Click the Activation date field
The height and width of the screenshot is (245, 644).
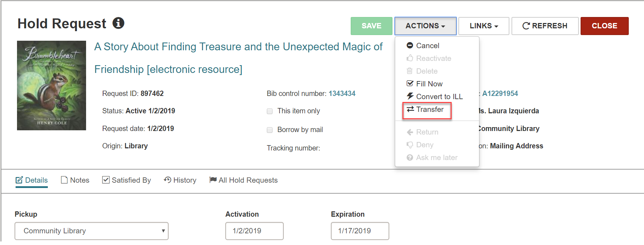tap(254, 231)
